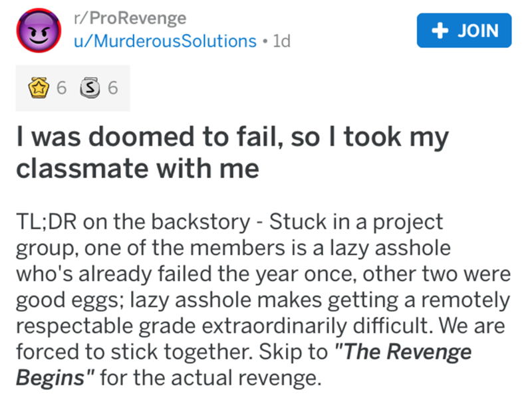Open the r/ProRevenge subreddit link

click(130, 18)
